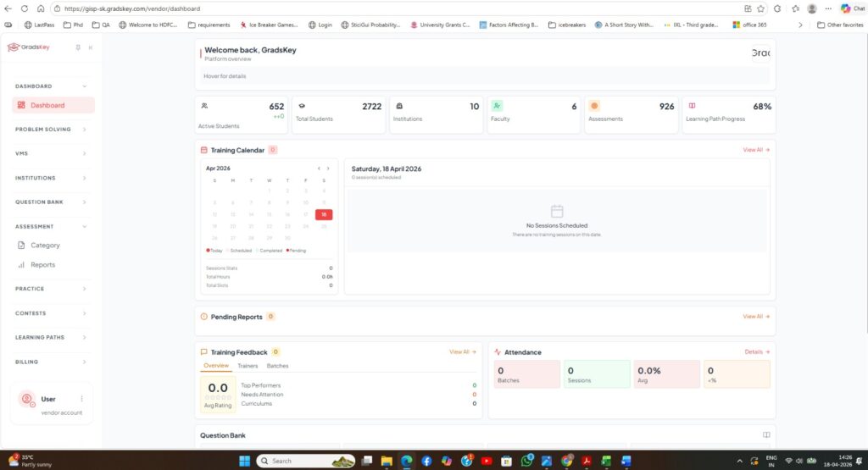Image resolution: width=868 pixels, height=470 pixels.
Task: Open YouTube icon in taskbar
Action: (487, 461)
